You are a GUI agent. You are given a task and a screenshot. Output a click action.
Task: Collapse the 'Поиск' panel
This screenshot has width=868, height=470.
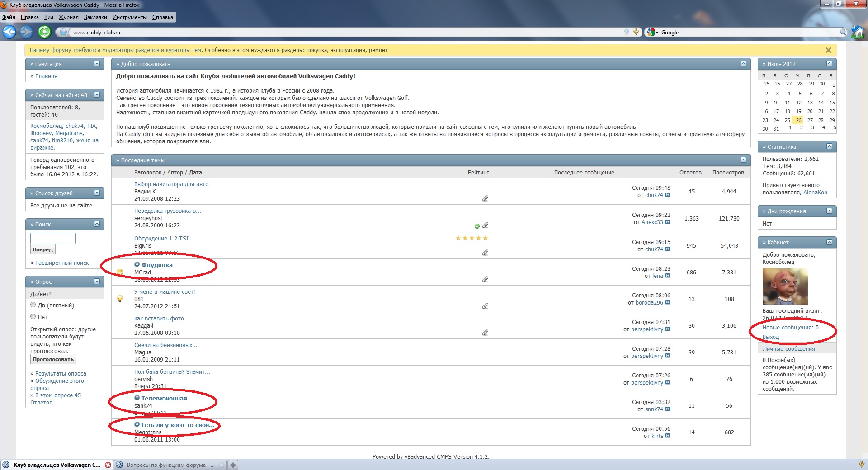point(97,224)
